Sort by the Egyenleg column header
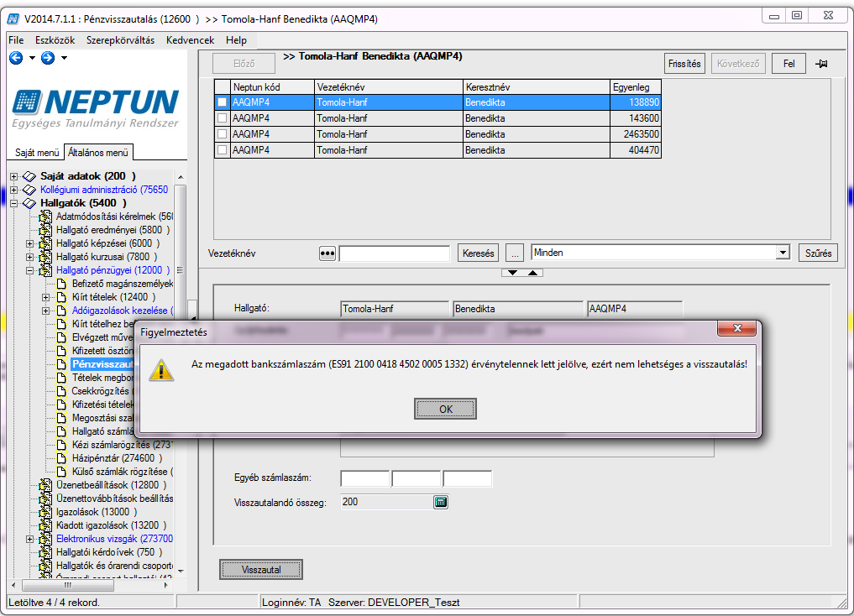854x616 pixels. 636,87
